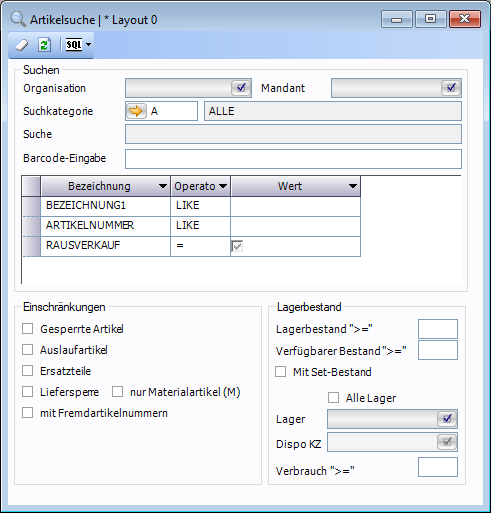Click the orange arrow Suchkategorie icon
Image resolution: width=491 pixels, height=513 pixels.
[x=136, y=111]
